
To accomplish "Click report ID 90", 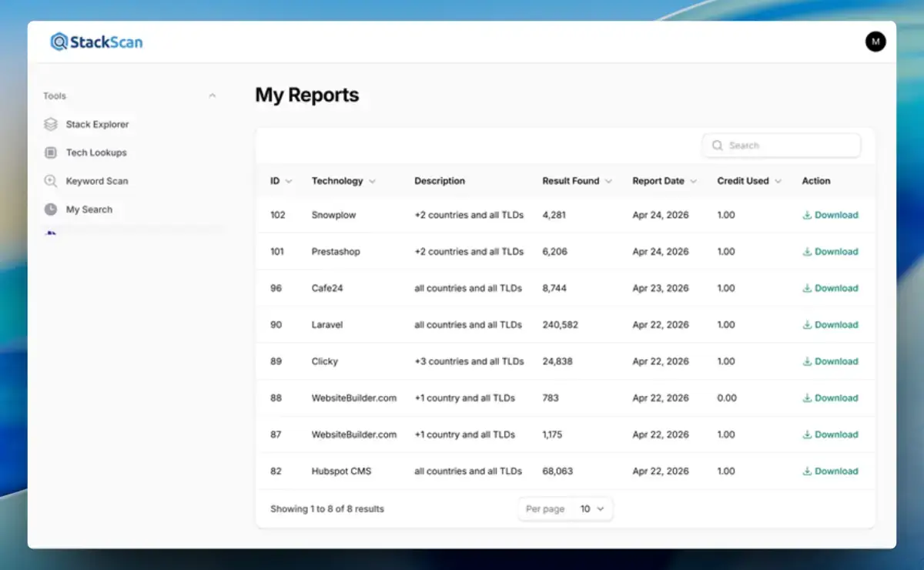I will pyautogui.click(x=276, y=325).
